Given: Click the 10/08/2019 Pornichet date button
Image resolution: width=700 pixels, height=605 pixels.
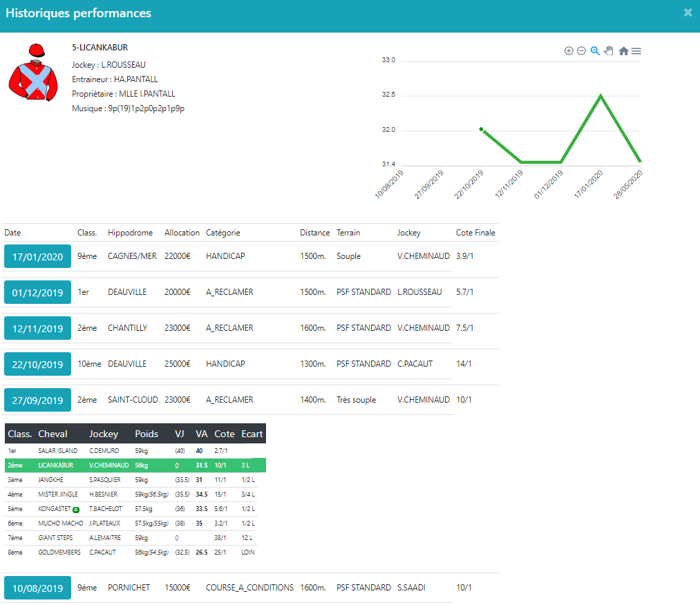Looking at the screenshot, I should pos(38,588).
